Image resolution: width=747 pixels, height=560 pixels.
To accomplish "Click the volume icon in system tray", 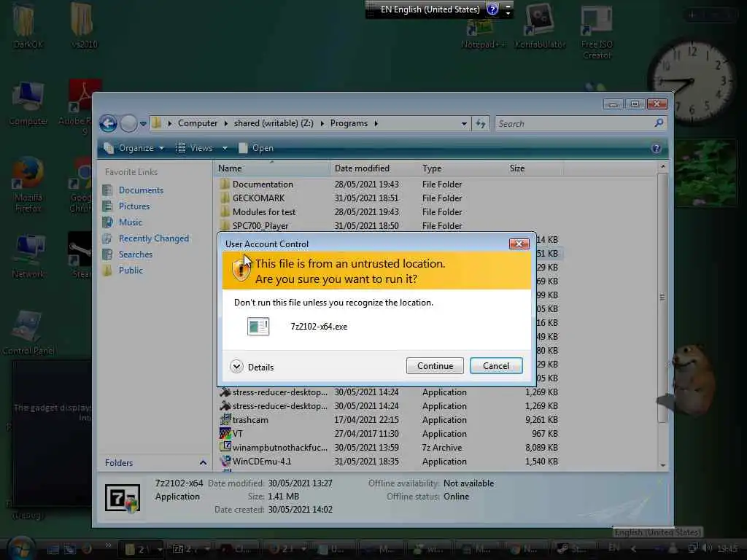I will click(x=708, y=548).
